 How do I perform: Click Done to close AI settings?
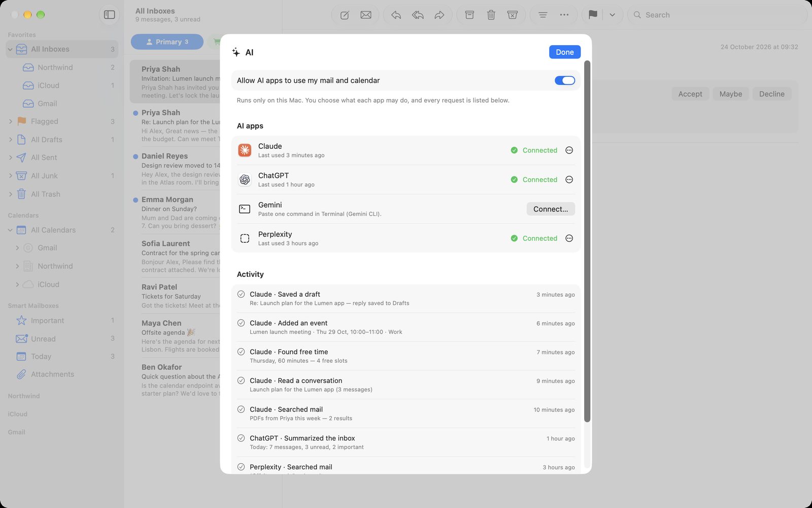(x=564, y=52)
